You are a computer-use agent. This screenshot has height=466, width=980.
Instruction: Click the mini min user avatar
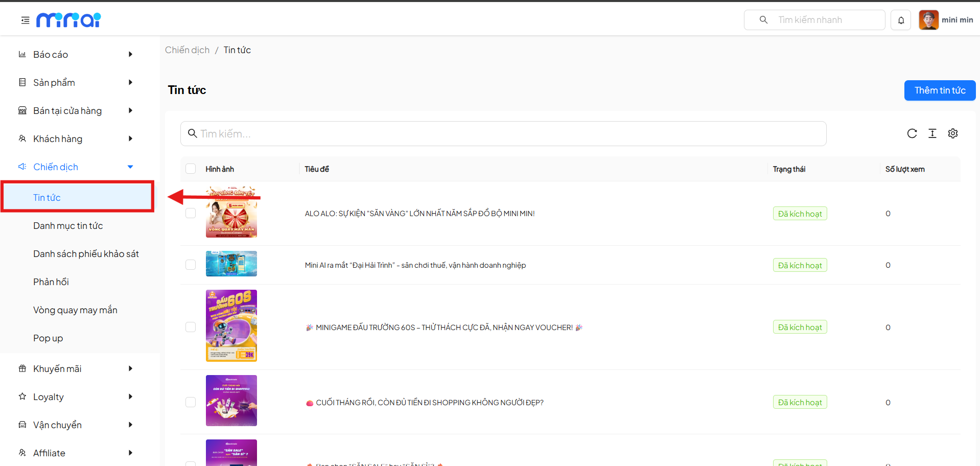[928, 20]
